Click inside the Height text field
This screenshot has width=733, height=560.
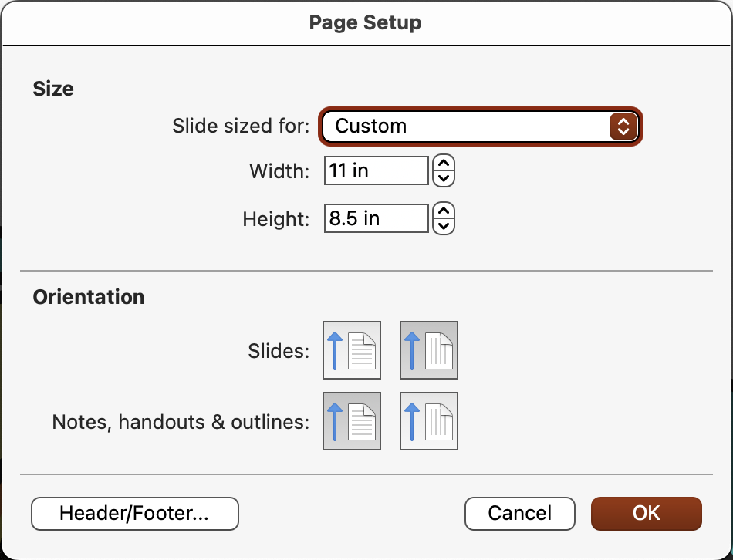coord(376,218)
